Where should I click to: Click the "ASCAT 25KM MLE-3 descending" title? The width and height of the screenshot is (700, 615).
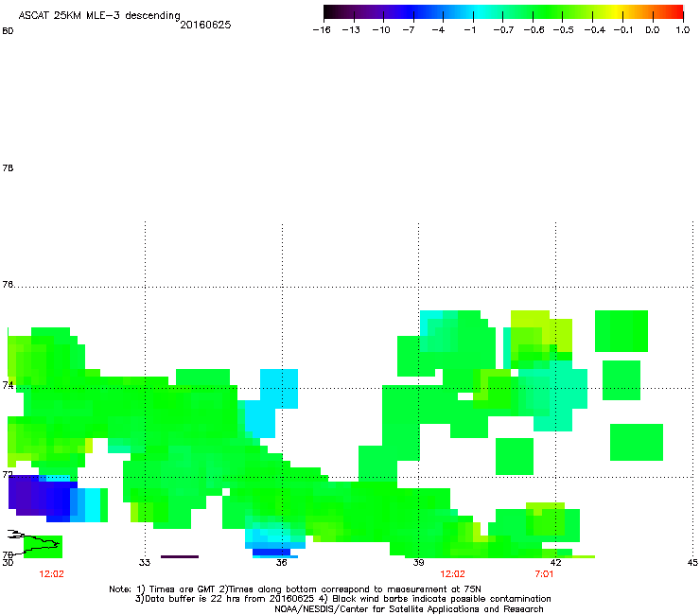99,15
